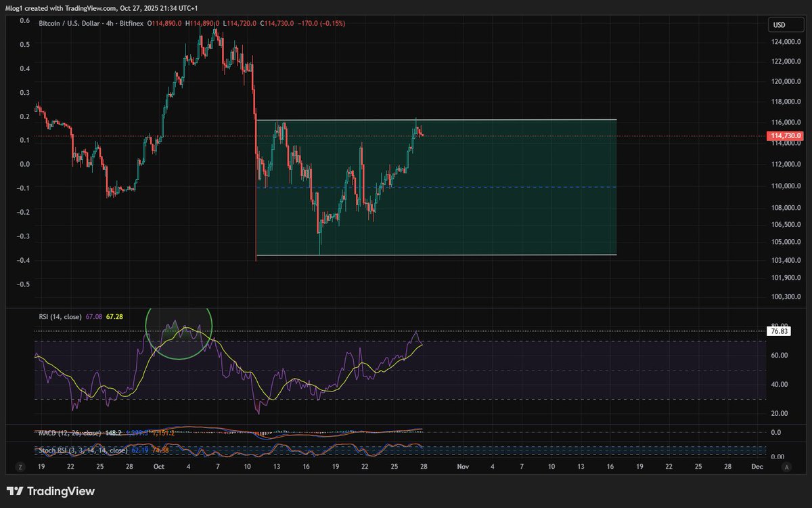Click the -0.4 left scale label
812x508 pixels.
(x=22, y=260)
